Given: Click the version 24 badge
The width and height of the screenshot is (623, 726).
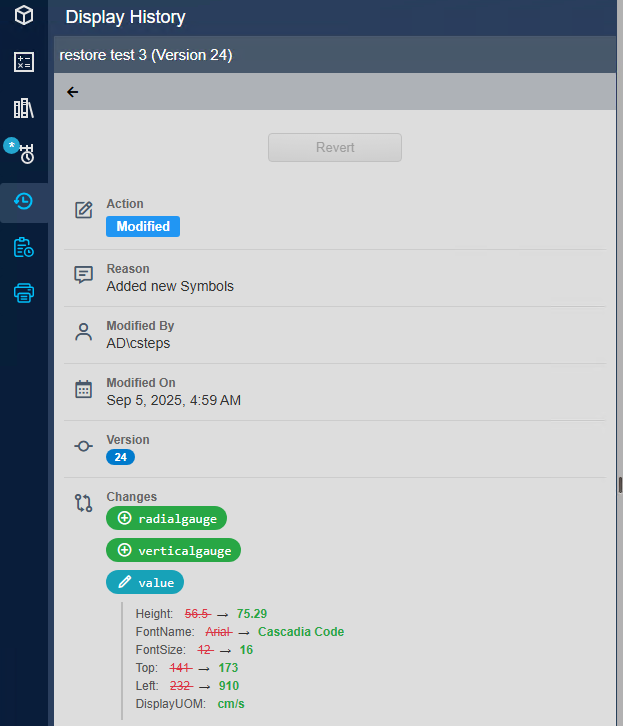Looking at the screenshot, I should click(120, 457).
